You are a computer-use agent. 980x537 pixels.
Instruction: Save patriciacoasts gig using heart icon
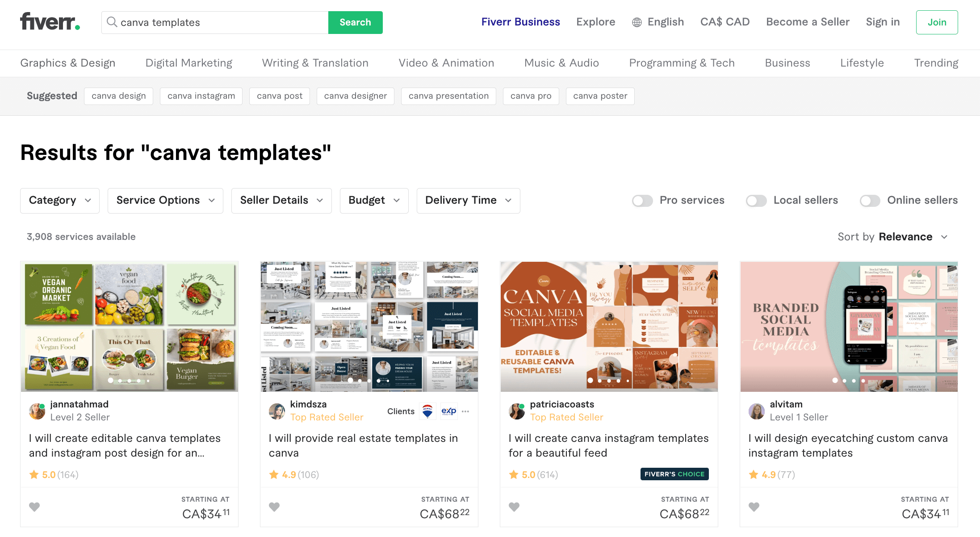coord(514,507)
